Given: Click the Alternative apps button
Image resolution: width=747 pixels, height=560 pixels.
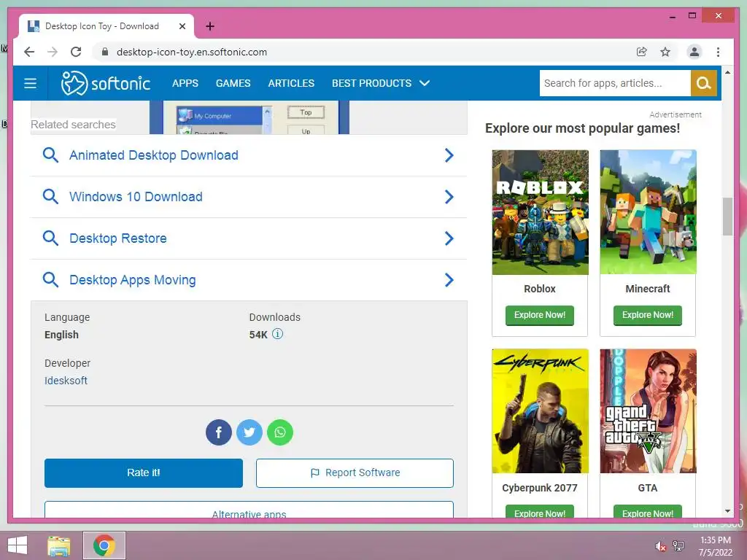Looking at the screenshot, I should point(249,510).
